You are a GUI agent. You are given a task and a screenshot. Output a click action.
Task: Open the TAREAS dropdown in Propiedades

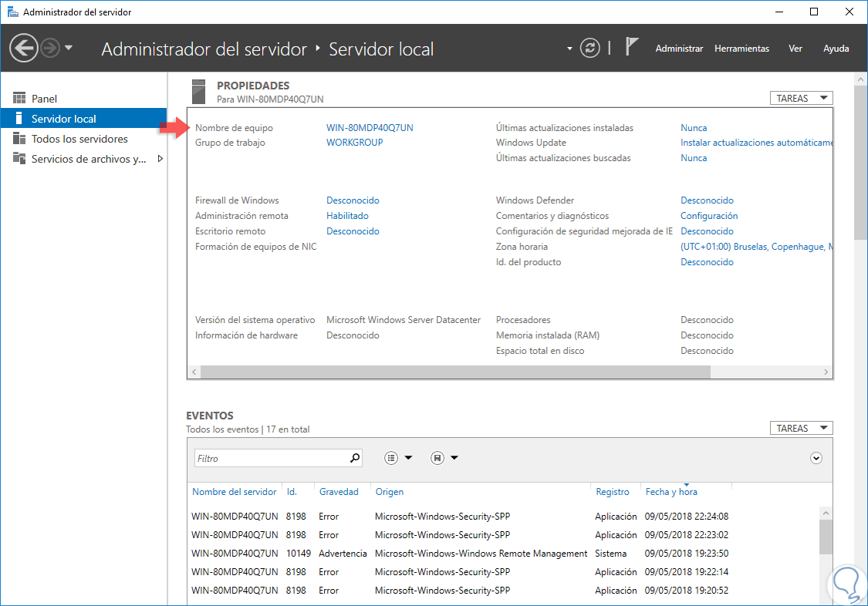(x=801, y=98)
